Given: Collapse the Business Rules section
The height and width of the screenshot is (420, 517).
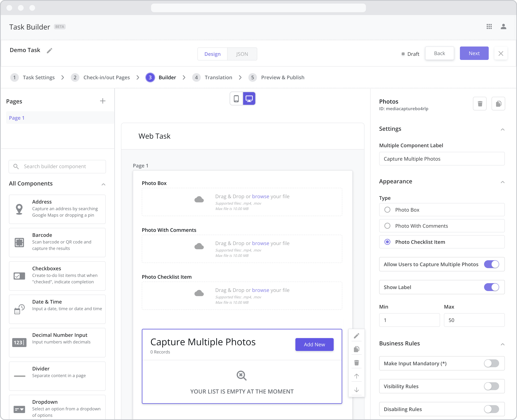Looking at the screenshot, I should pos(503,344).
